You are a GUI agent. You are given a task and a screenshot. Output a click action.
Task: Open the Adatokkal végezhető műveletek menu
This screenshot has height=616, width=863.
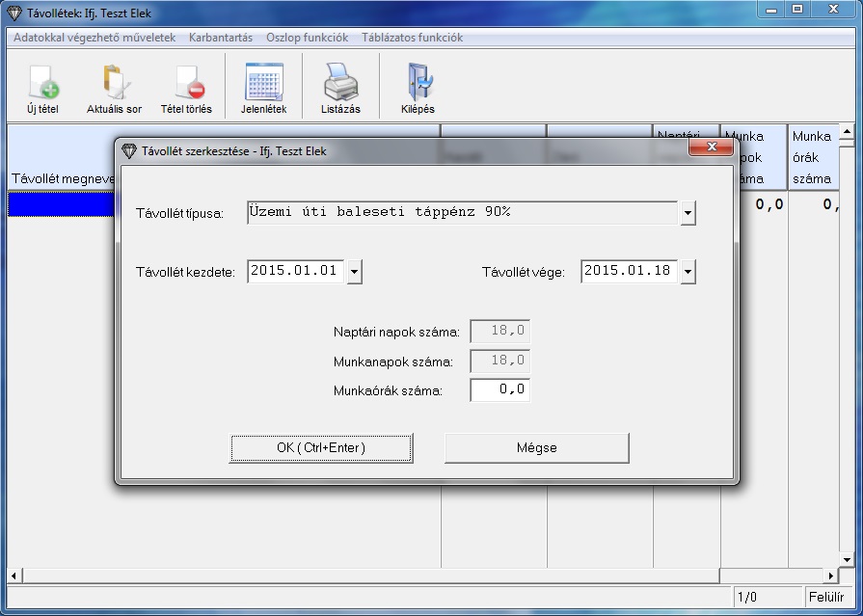94,38
